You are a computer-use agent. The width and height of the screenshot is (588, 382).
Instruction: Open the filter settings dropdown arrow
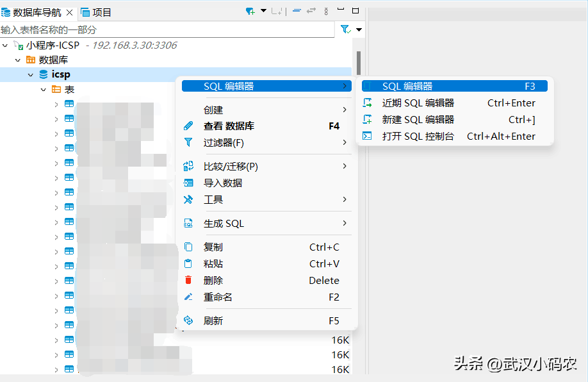point(359,29)
